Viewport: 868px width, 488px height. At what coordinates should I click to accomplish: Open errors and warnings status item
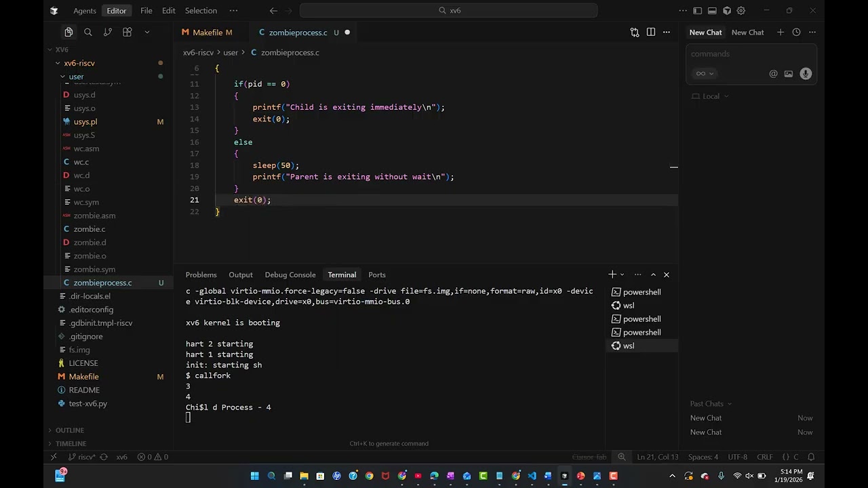click(153, 457)
